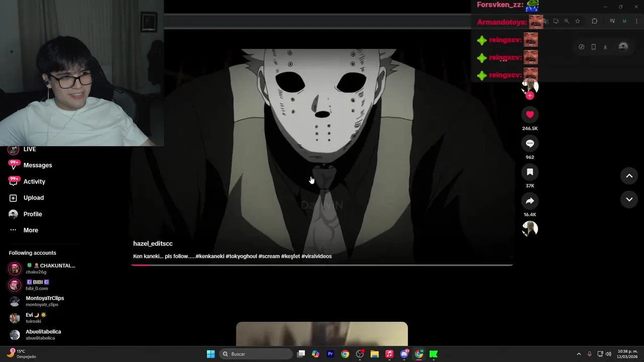Screen dimensions: 644x362
Task: Go to next video with down chevron
Action: click(629, 199)
